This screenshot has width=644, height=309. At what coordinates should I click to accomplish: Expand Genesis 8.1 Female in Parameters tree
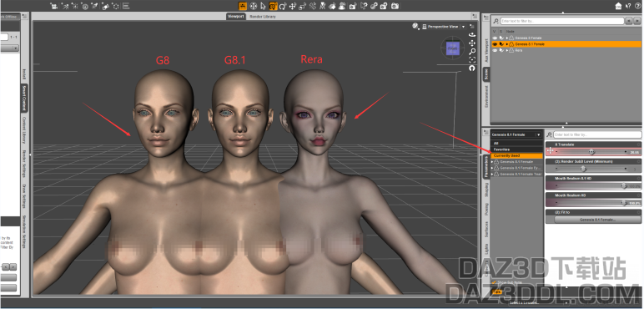tap(492, 162)
